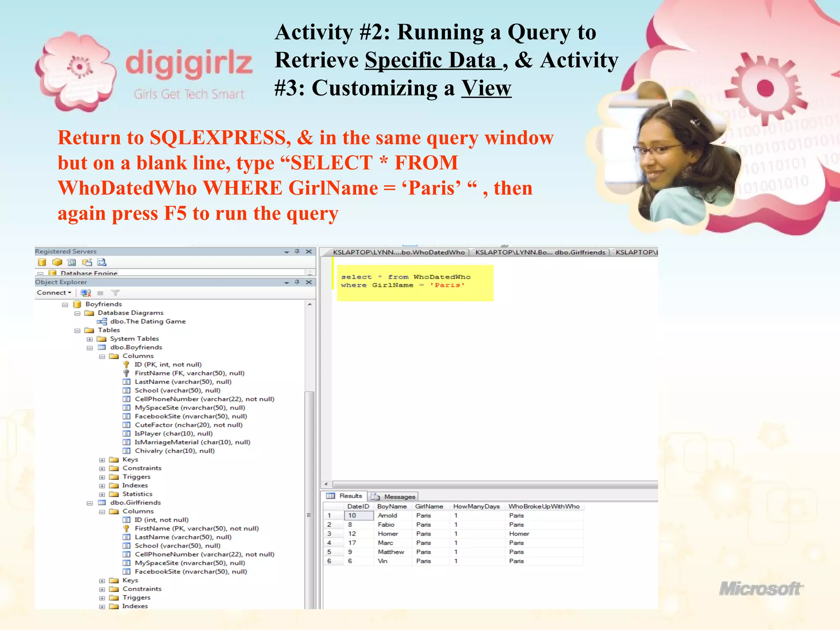Click row header 6 in results grid
Viewport: 840px width, 630px height.
point(333,561)
